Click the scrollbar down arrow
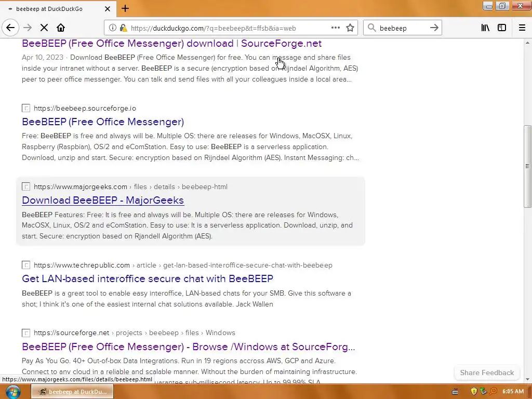532x399 pixels. tap(527, 379)
